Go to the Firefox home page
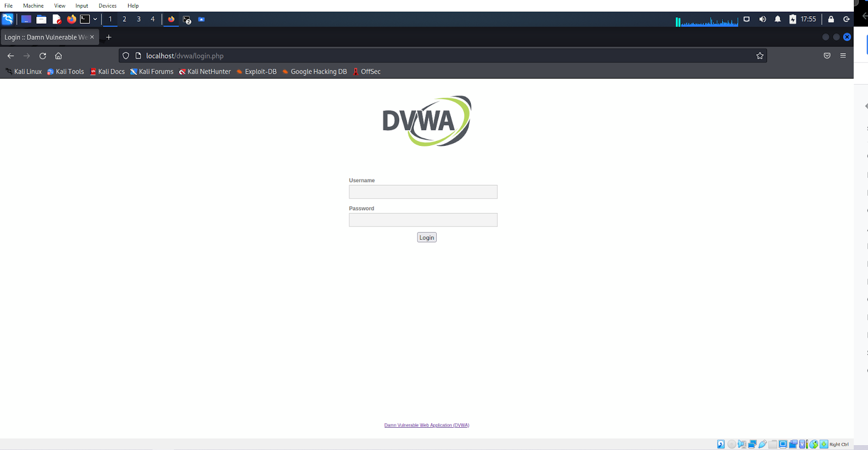 tap(59, 56)
